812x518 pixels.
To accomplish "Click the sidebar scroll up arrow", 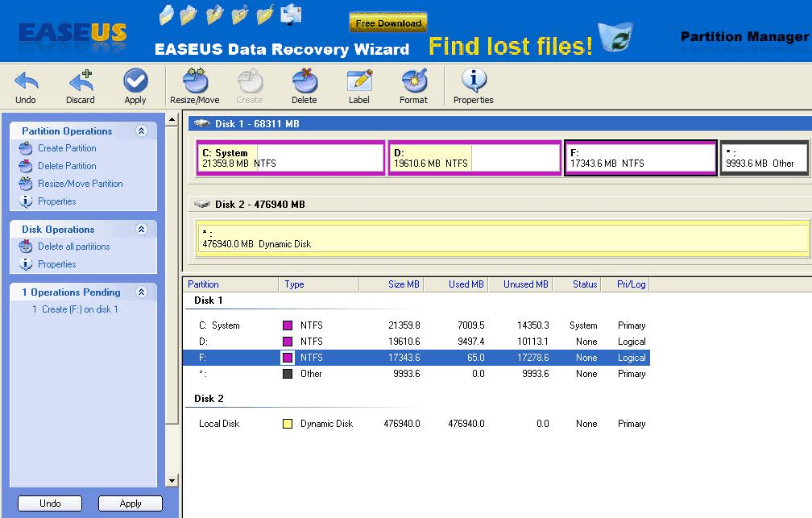I will coord(172,120).
